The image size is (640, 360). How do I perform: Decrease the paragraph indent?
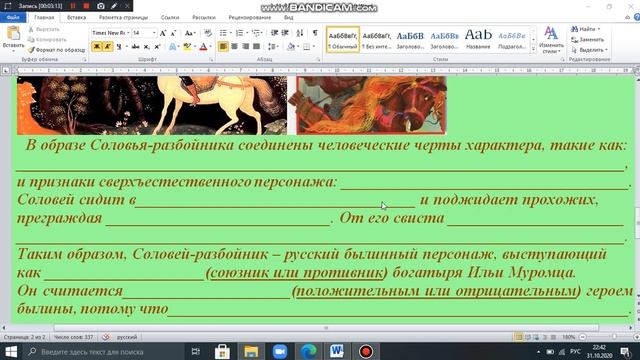274,33
